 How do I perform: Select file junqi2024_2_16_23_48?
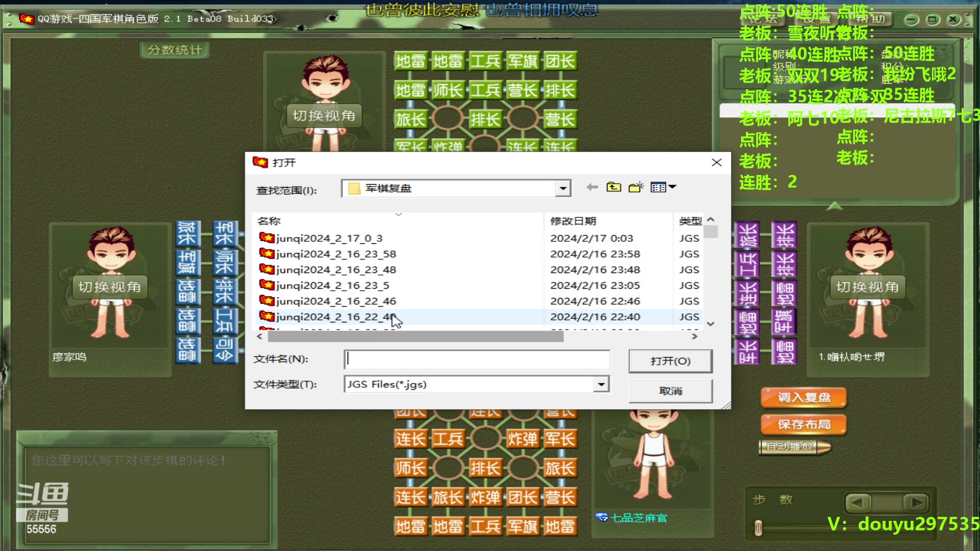[x=328, y=270]
